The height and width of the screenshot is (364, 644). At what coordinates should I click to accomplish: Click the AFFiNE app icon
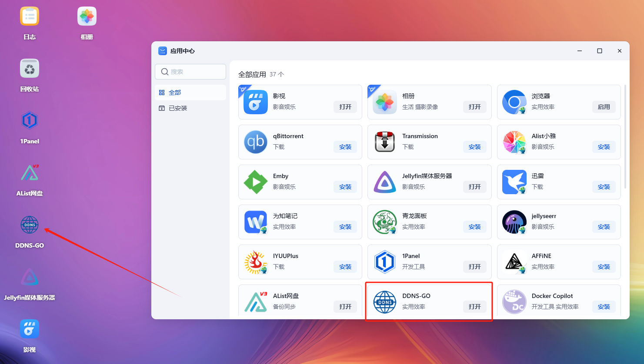point(514,262)
